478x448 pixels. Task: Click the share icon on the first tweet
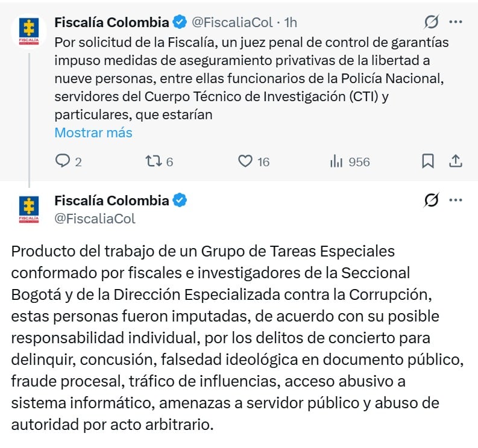(456, 161)
